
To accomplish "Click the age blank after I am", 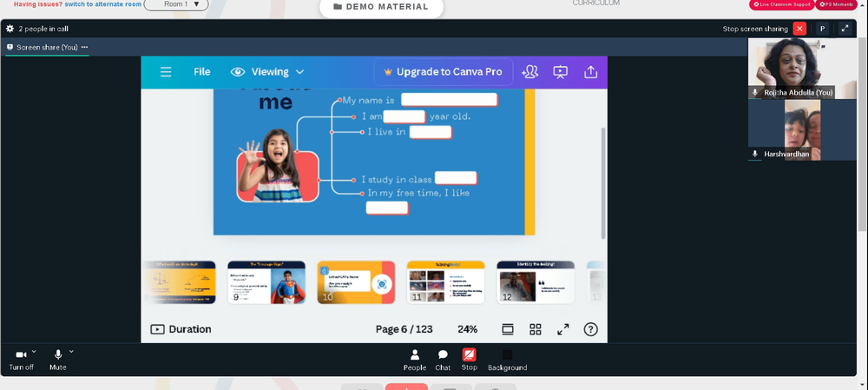I will tap(404, 116).
